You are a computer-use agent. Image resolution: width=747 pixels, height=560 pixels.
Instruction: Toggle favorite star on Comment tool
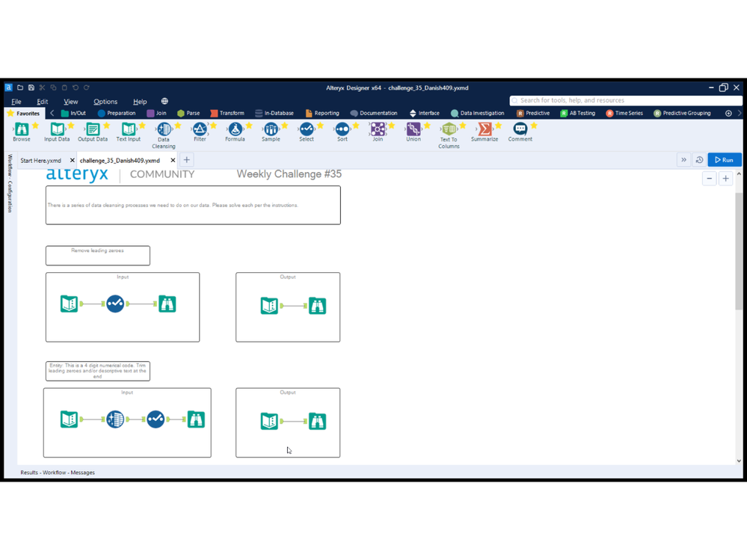tap(534, 126)
